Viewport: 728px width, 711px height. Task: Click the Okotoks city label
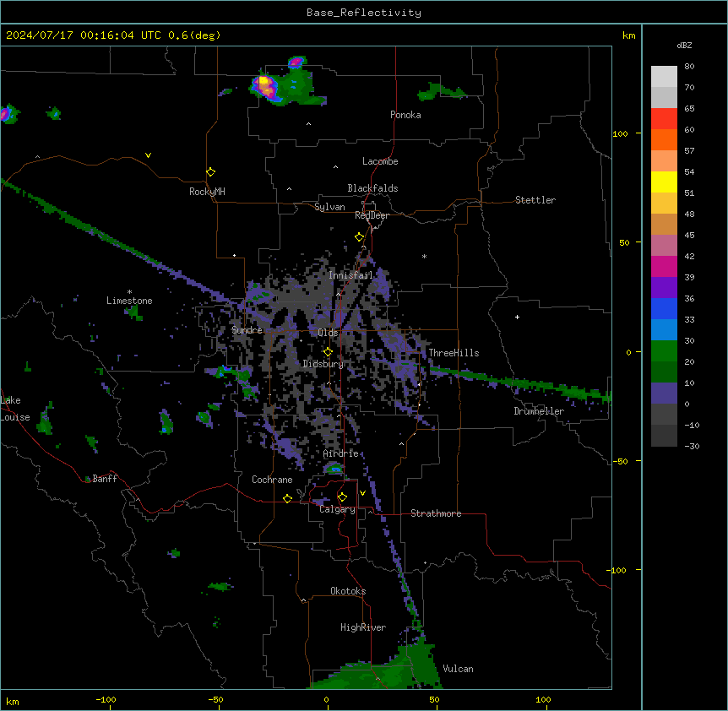[x=348, y=591]
